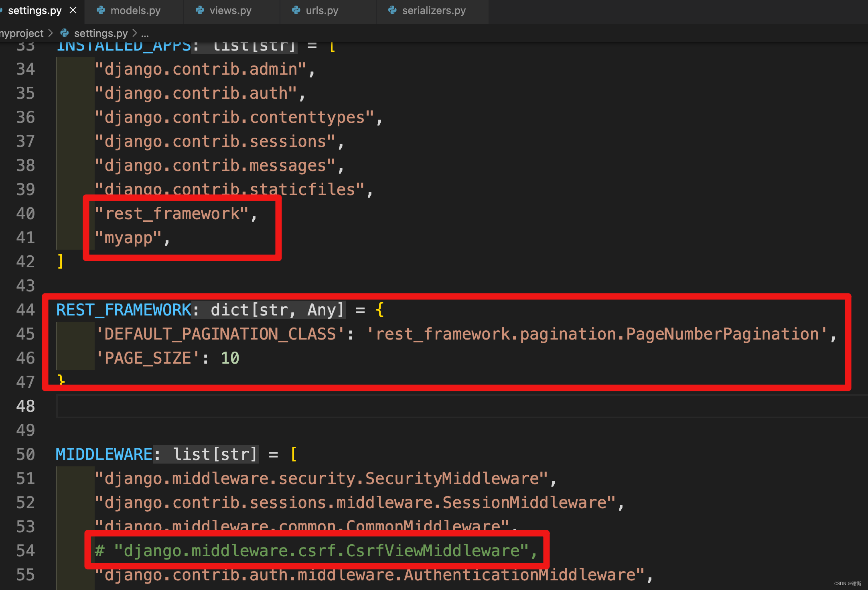The image size is (868, 590).
Task: Click "django.contrib.auth" string on line 35
Action: (x=196, y=93)
